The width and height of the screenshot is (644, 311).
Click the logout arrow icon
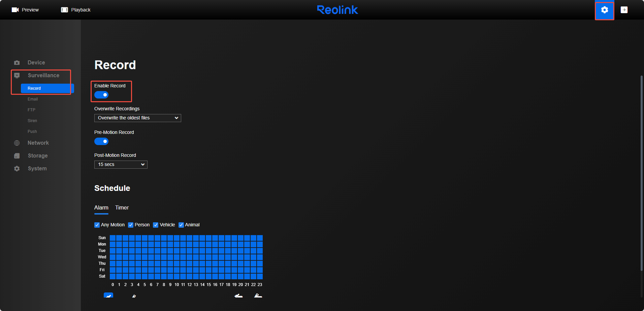click(624, 9)
